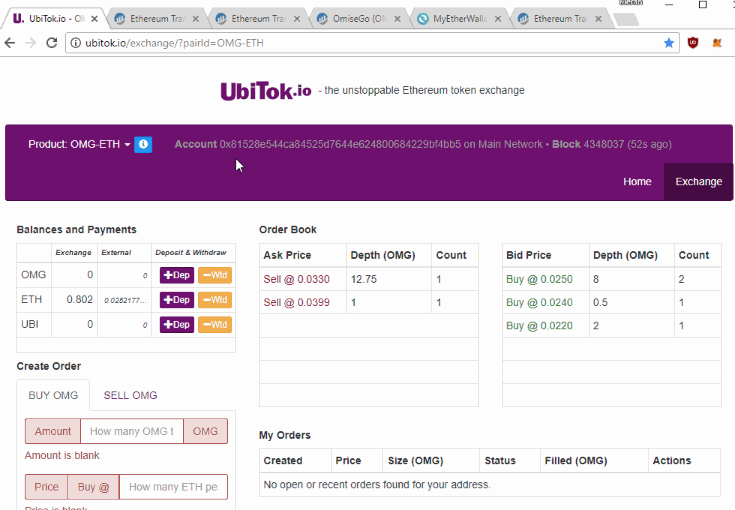Viewport: 735px width, 510px height.
Task: Click the address bar URL field
Action: [370, 43]
